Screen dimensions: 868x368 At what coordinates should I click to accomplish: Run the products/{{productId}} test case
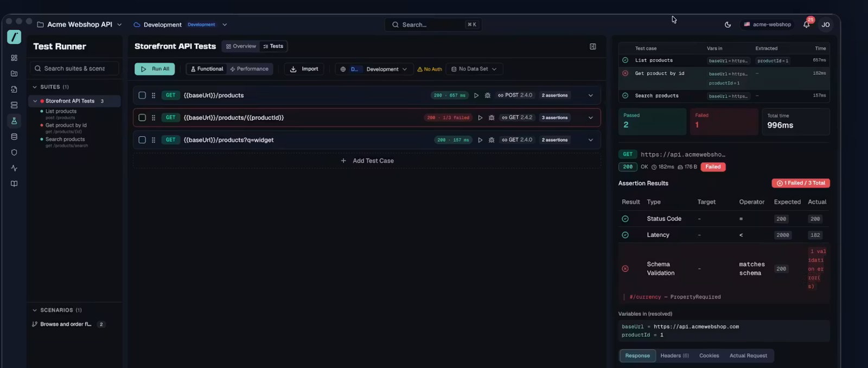480,118
